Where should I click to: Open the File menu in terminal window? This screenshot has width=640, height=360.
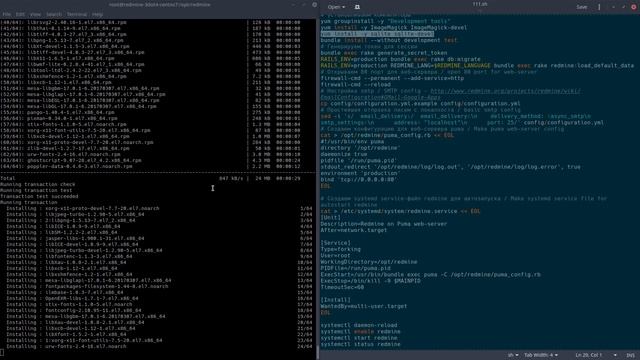pos(7,14)
